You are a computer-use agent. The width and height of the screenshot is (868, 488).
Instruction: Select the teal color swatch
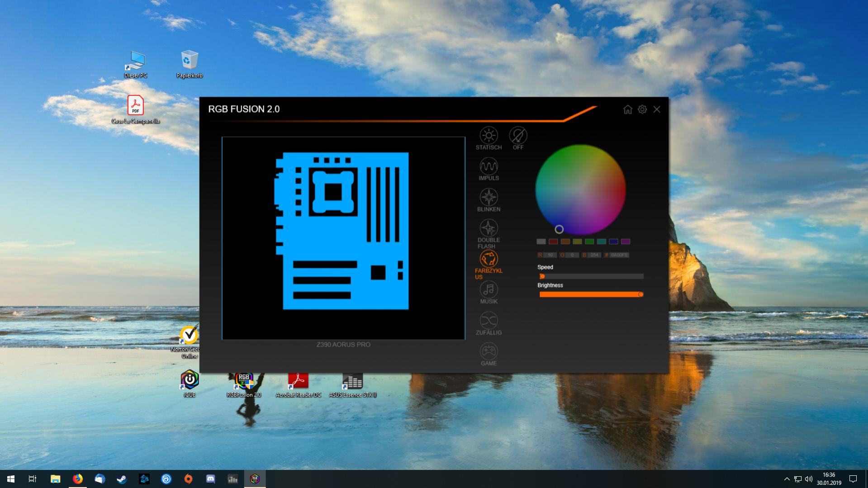point(602,242)
